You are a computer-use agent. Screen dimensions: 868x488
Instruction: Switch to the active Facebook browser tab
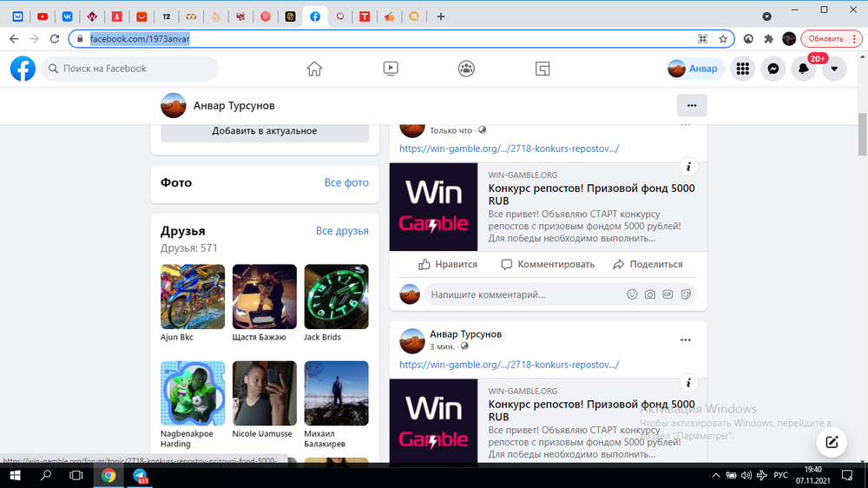pos(315,16)
